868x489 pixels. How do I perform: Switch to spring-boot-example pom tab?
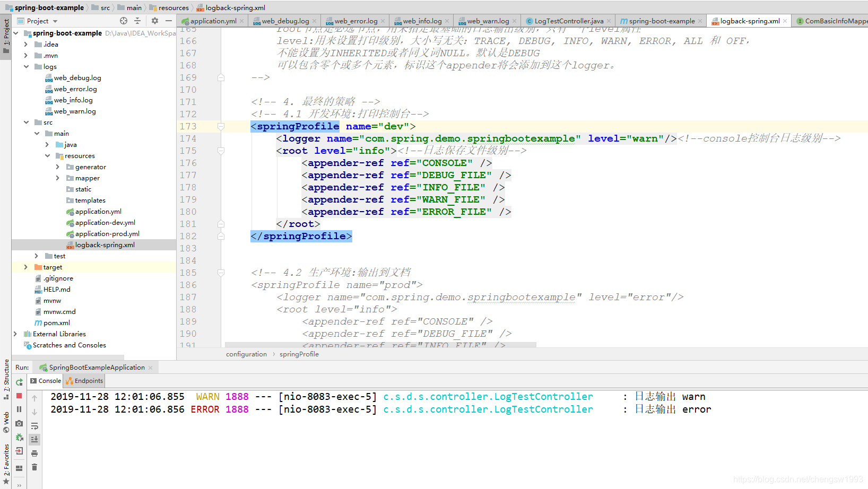[662, 21]
